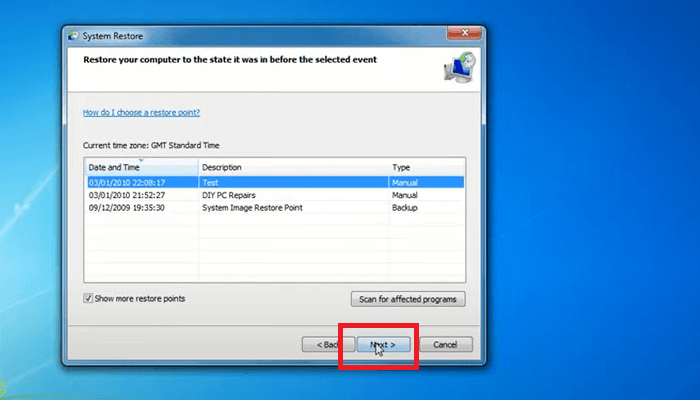Image resolution: width=700 pixels, height=400 pixels.
Task: Untick 'Show more restore points' checkbox
Action: 89,298
